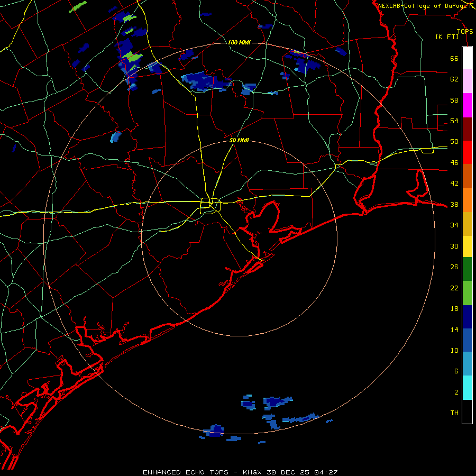Image resolution: width=476 pixels, height=476 pixels.
Task: Select the bright orange swatch near 38
Action: [467, 200]
